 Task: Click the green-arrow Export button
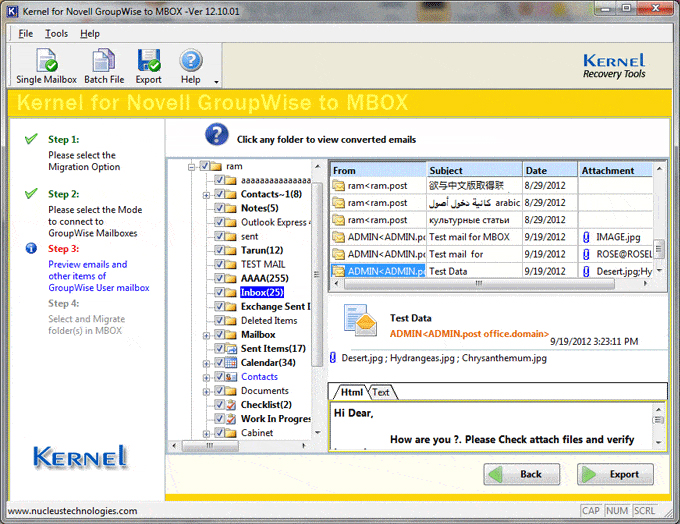[x=615, y=474]
